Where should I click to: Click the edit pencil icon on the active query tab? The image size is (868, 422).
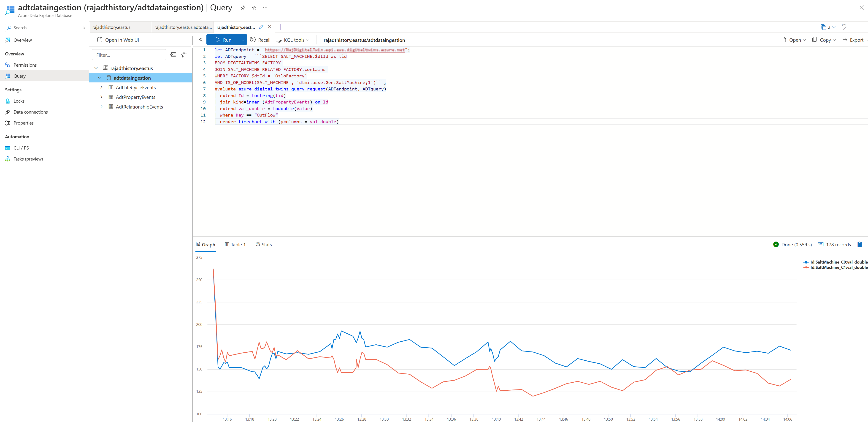(261, 27)
